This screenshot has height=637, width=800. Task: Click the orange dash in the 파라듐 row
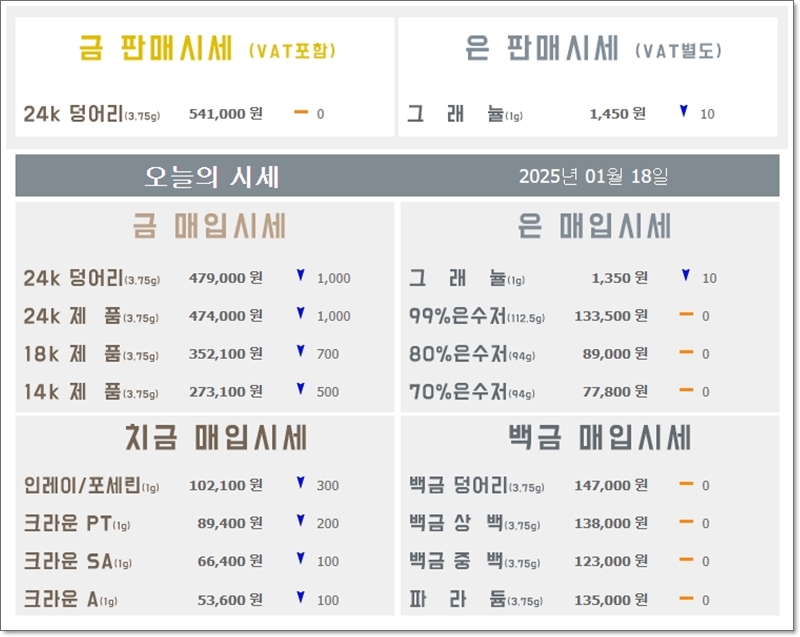686,598
